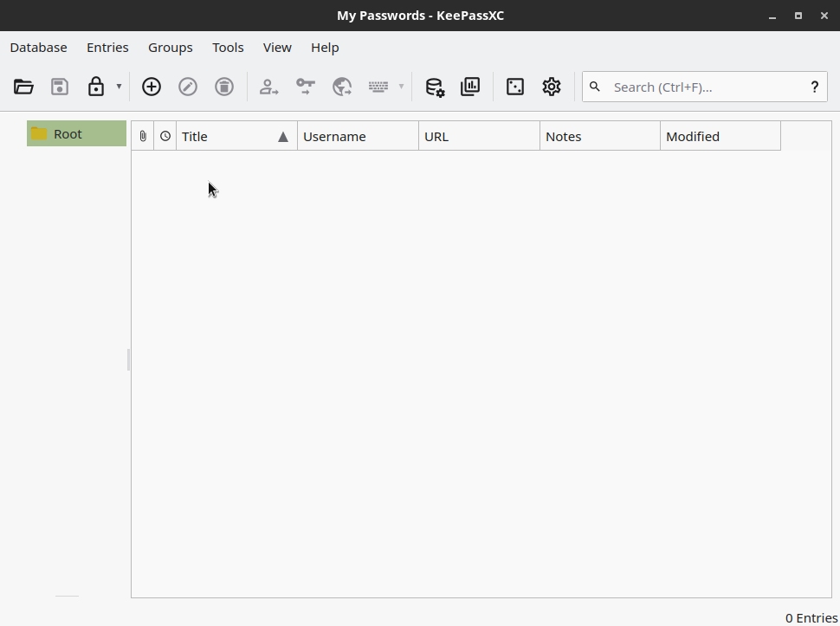This screenshot has width=840, height=626.
Task: Select the Root group in tree
Action: tap(76, 134)
